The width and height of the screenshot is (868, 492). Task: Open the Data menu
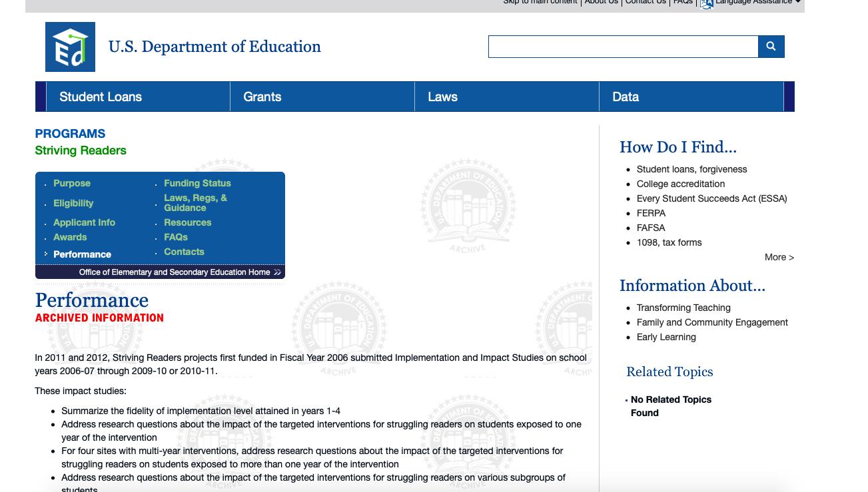click(626, 97)
